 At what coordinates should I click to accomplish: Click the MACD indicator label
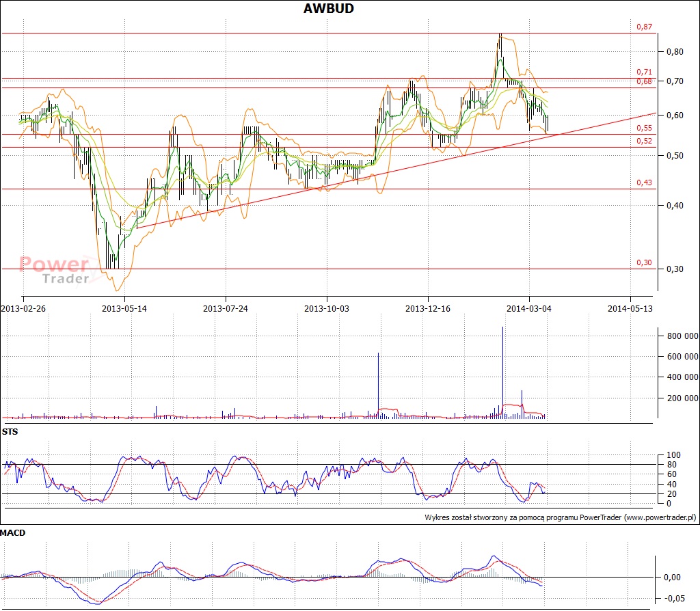click(x=13, y=533)
